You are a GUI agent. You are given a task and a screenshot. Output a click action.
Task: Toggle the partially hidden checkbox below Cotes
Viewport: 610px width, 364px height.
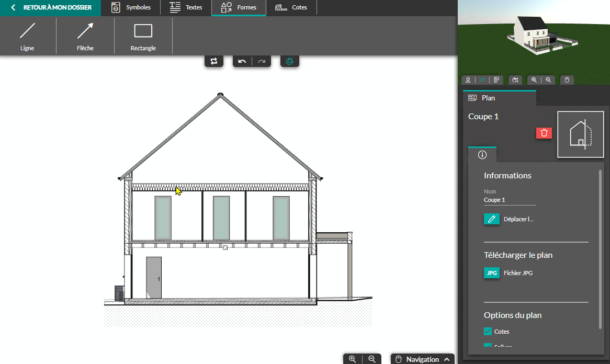point(488,346)
